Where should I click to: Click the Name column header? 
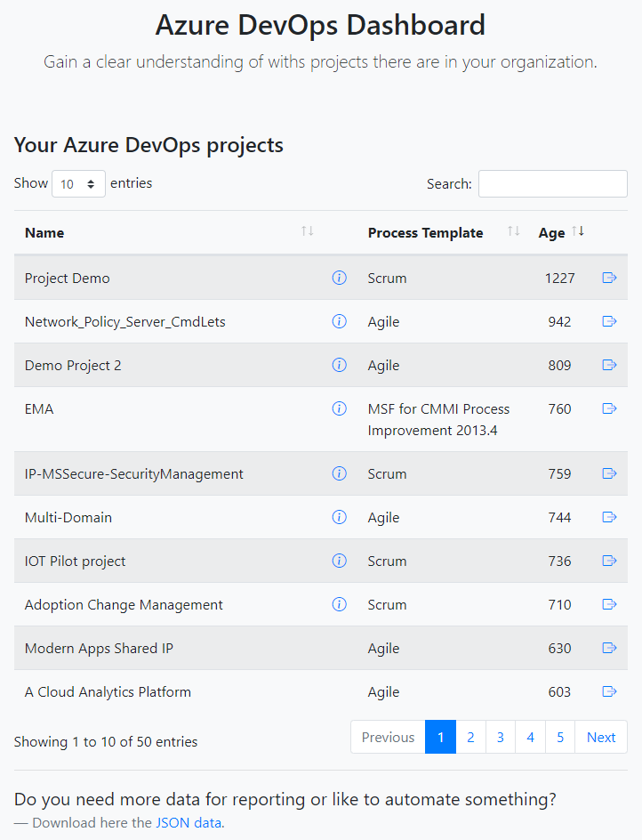tap(44, 232)
